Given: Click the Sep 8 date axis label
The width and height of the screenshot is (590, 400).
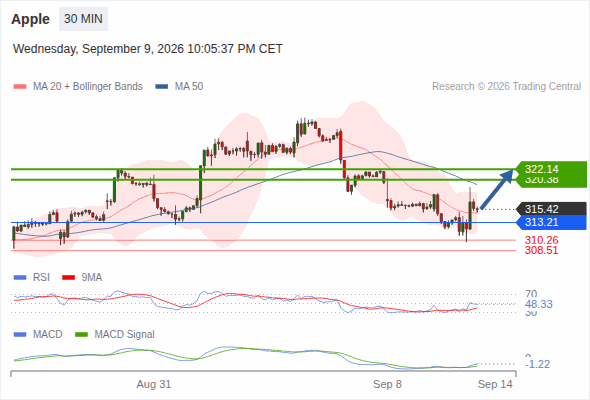Looking at the screenshot, I should (387, 384).
